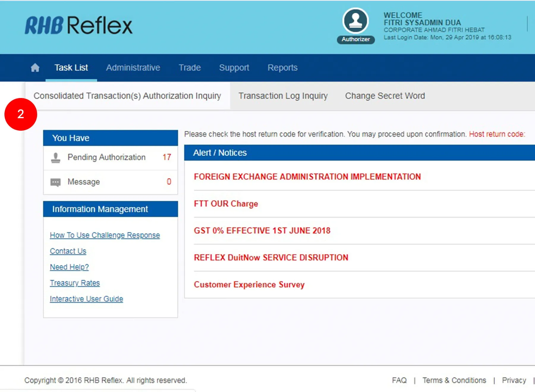Click the home icon in navigation bar
This screenshot has width=535, height=392.
(35, 68)
